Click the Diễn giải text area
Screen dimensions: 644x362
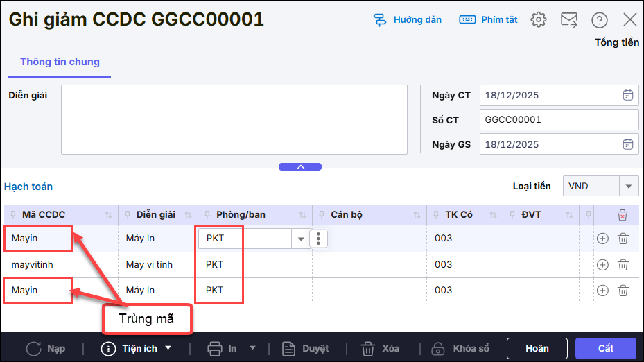234,119
